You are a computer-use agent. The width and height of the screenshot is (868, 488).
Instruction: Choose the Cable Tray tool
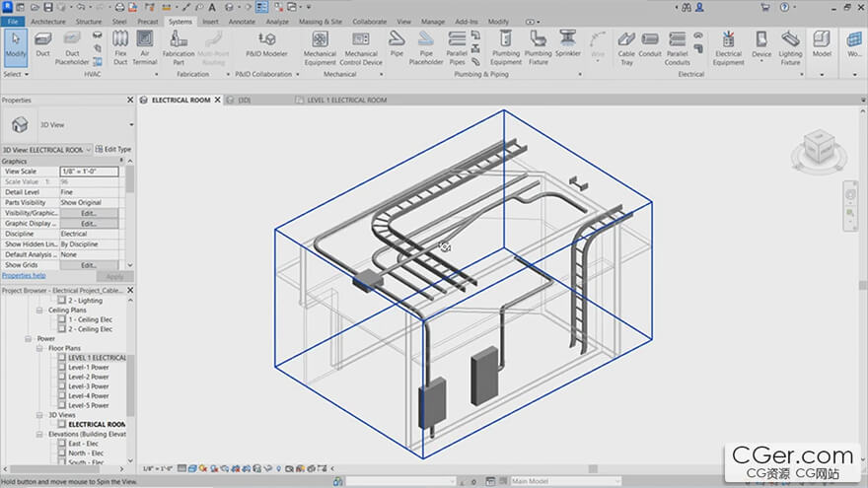pyautogui.click(x=626, y=48)
